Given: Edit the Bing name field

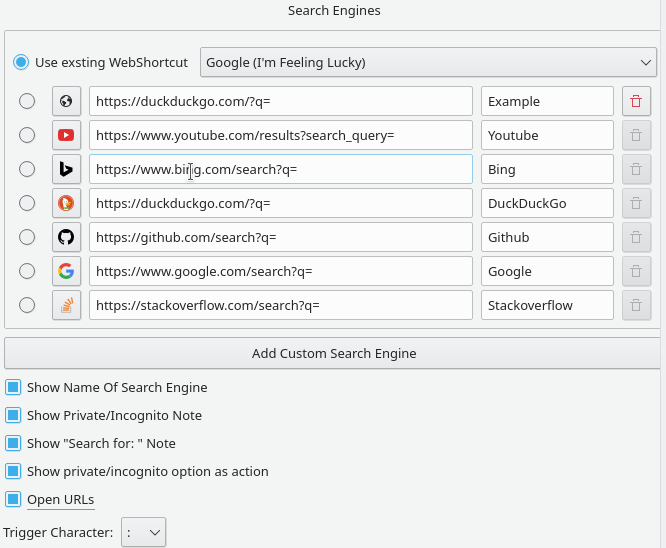Looking at the screenshot, I should point(547,169).
